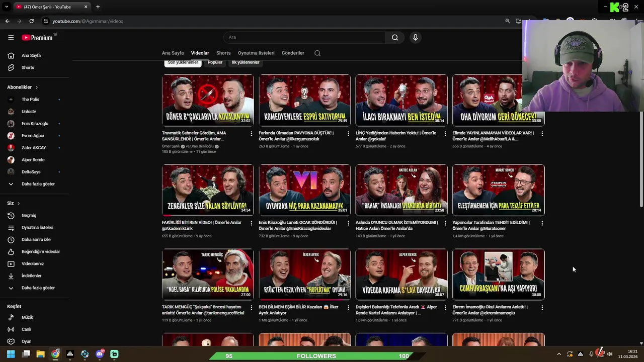Viewport: 644px width, 362px height.
Task: Switch to the Shorts channel tab
Action: [223, 53]
